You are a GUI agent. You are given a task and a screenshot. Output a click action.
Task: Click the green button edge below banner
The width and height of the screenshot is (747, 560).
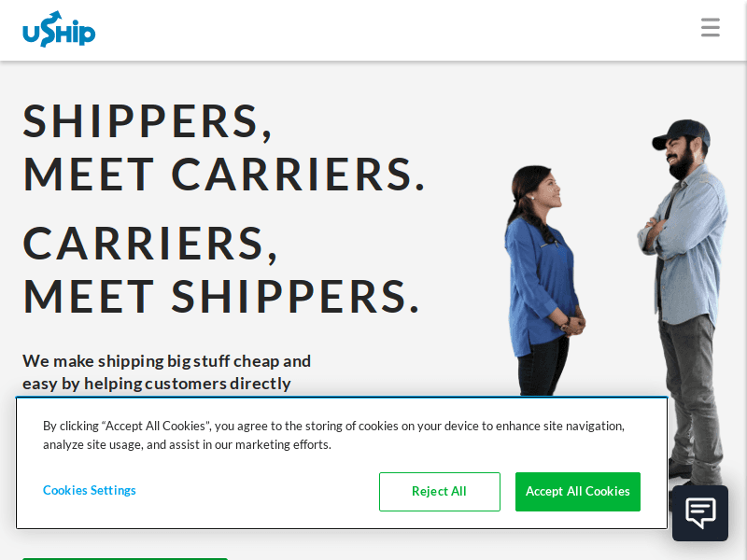pos(125,558)
